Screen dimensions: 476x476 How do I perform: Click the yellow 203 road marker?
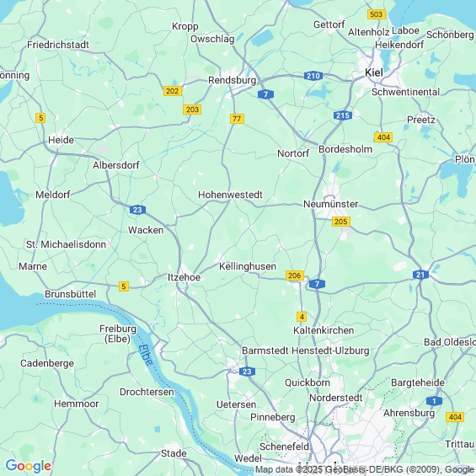192,110
